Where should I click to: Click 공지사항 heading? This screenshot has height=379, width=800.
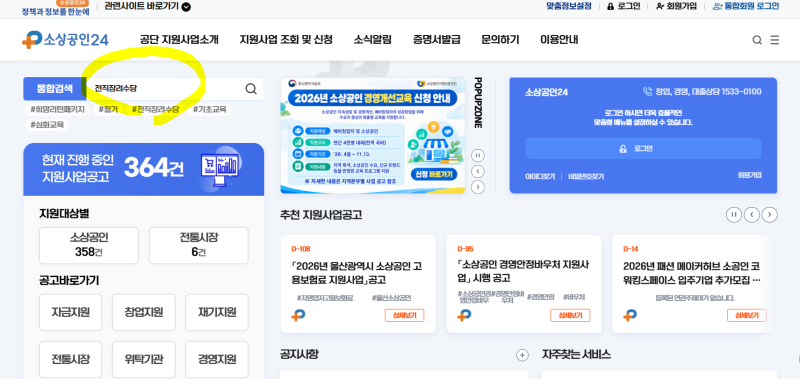(x=299, y=354)
